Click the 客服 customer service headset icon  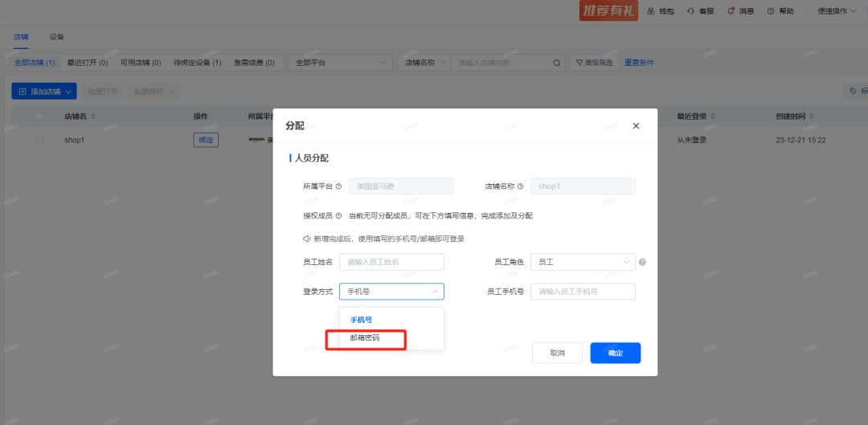coord(691,11)
